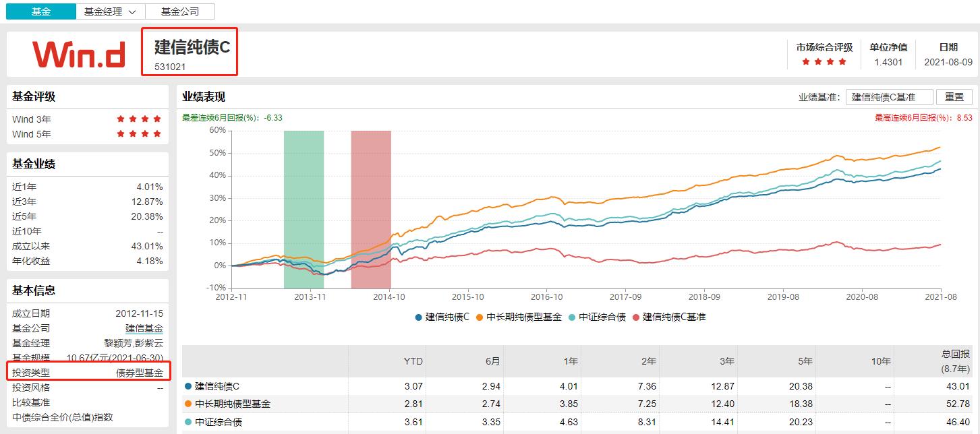This screenshot has height=434, width=980.
Task: Click the orange dot beside 中长期纯债型基金 row
Action: 188,404
